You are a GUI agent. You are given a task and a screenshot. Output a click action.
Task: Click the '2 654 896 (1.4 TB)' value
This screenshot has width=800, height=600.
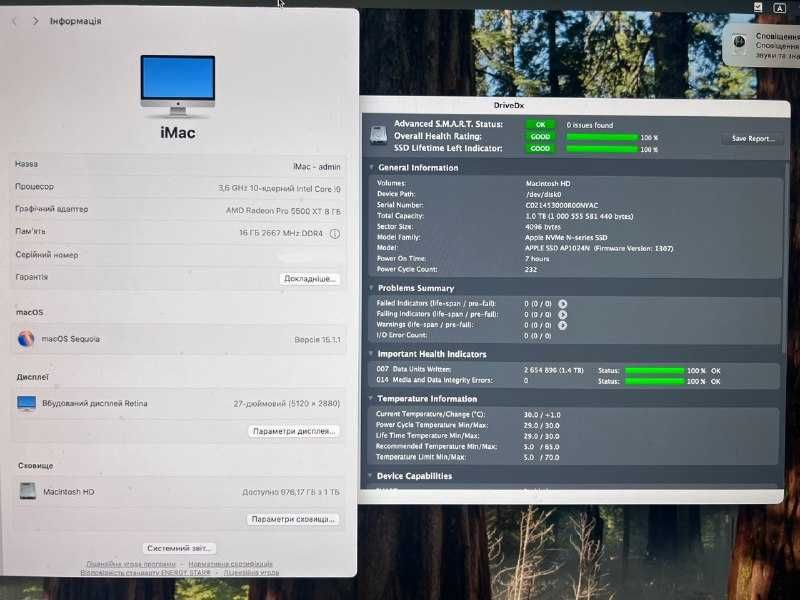(554, 370)
